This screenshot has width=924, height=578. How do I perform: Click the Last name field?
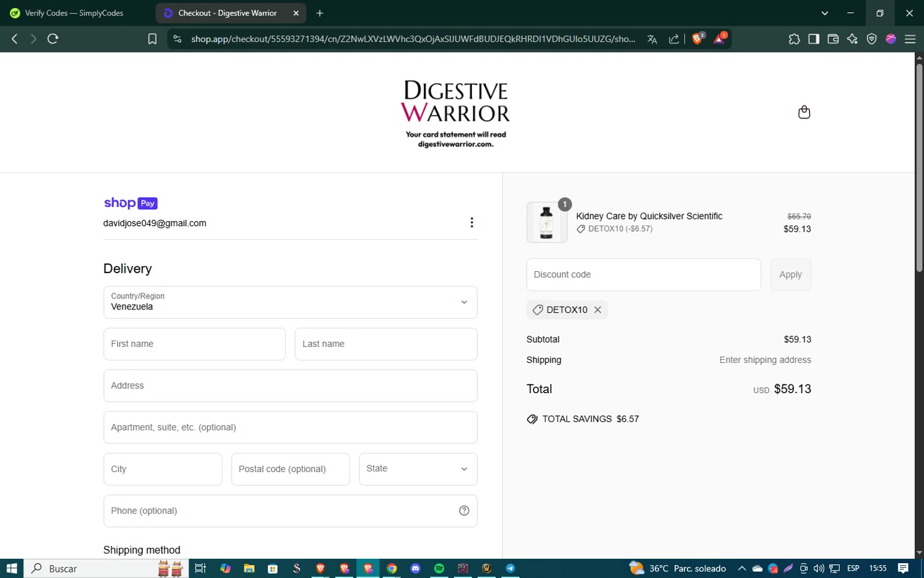click(x=386, y=344)
